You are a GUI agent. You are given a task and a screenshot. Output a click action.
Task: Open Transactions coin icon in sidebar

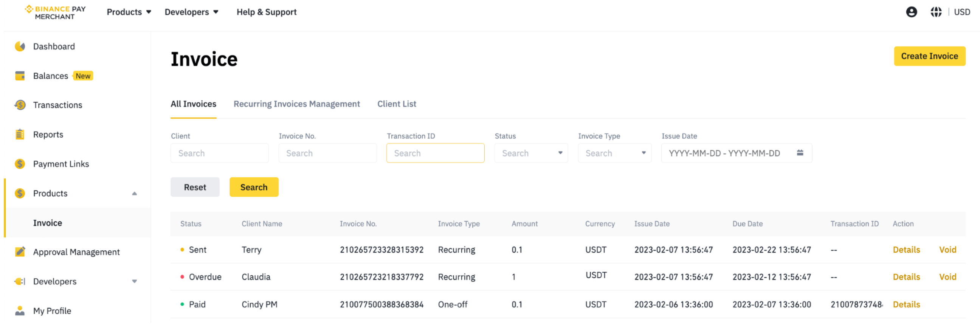20,105
